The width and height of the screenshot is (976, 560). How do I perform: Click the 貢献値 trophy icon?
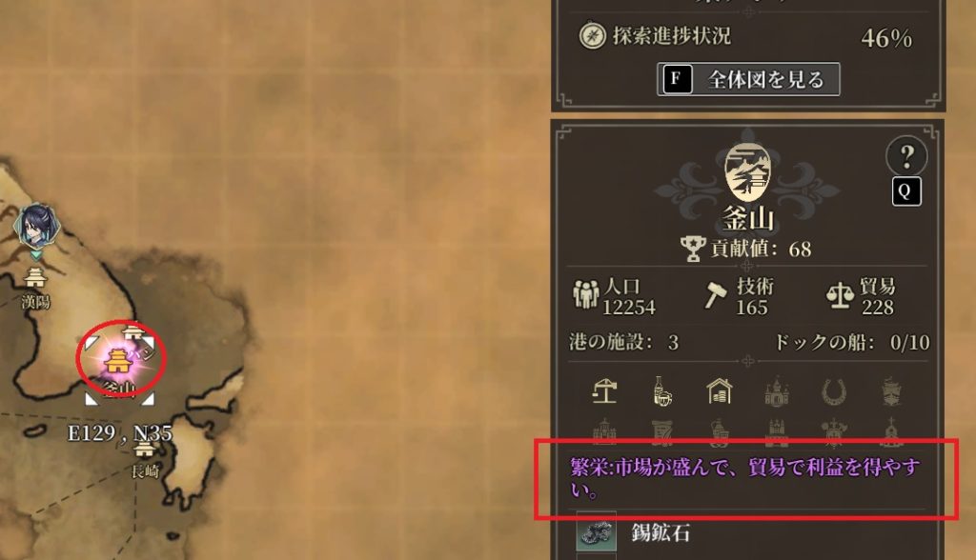693,249
